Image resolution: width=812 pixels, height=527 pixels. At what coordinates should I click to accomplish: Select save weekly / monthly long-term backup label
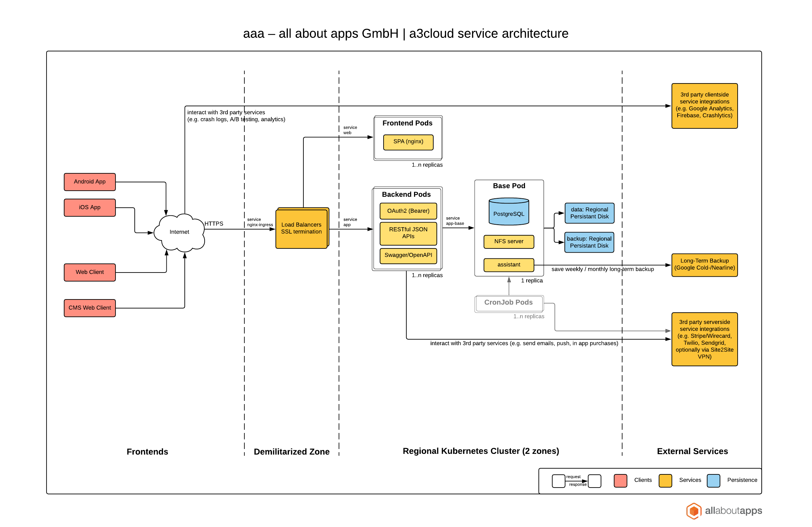[602, 269]
